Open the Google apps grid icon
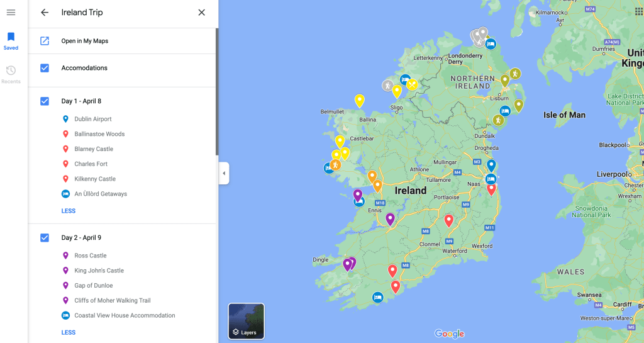Image resolution: width=644 pixels, height=343 pixels. [639, 12]
